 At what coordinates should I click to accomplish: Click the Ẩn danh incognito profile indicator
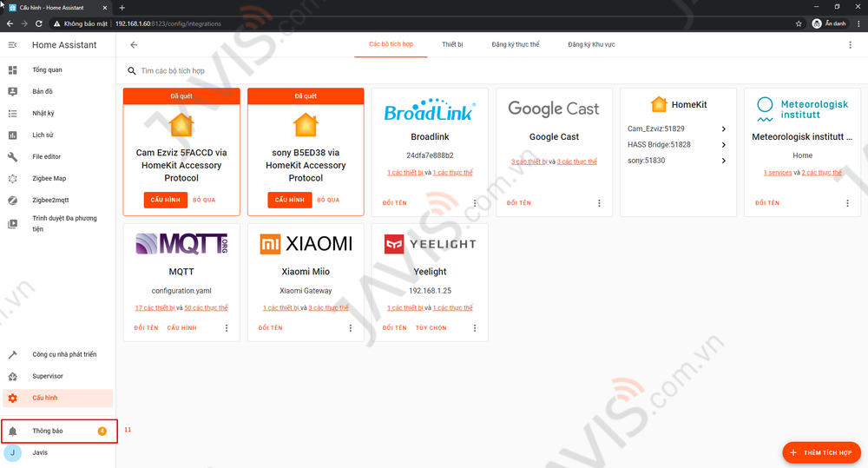[829, 23]
